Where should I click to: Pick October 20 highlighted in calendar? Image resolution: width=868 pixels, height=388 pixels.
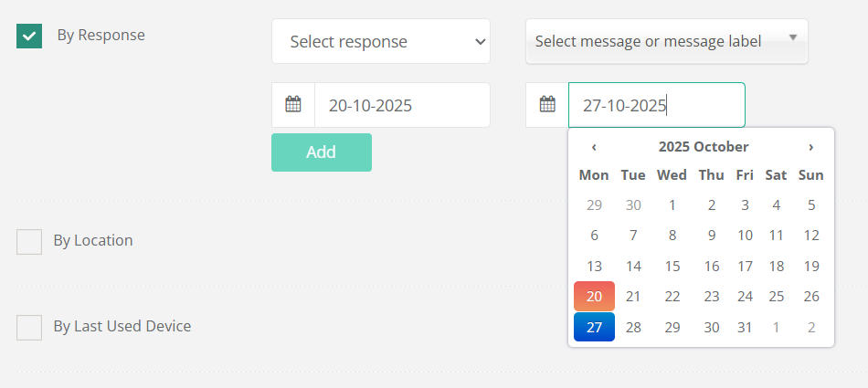(594, 296)
